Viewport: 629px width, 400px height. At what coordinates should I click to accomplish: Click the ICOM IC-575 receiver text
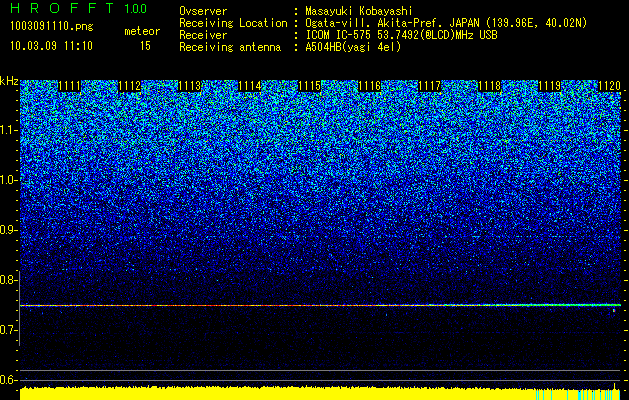401,35
